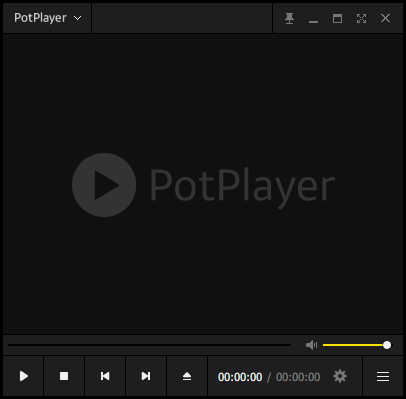Start playback with the Play button
The width and height of the screenshot is (406, 399).
tap(23, 376)
